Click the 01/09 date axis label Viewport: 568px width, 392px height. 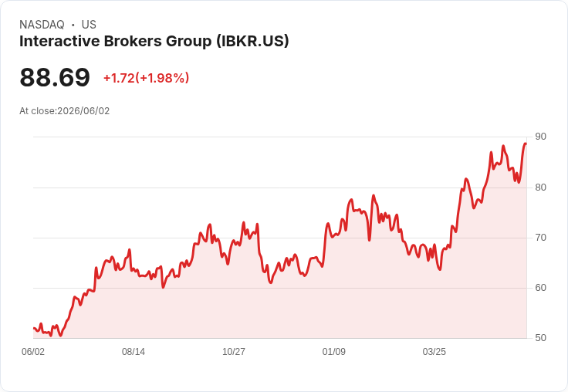point(334,351)
